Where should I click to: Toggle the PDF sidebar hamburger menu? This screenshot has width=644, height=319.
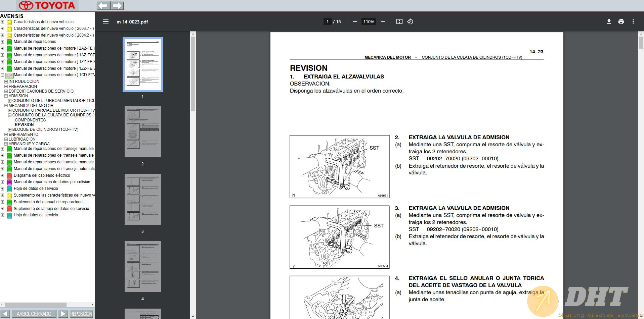106,21
